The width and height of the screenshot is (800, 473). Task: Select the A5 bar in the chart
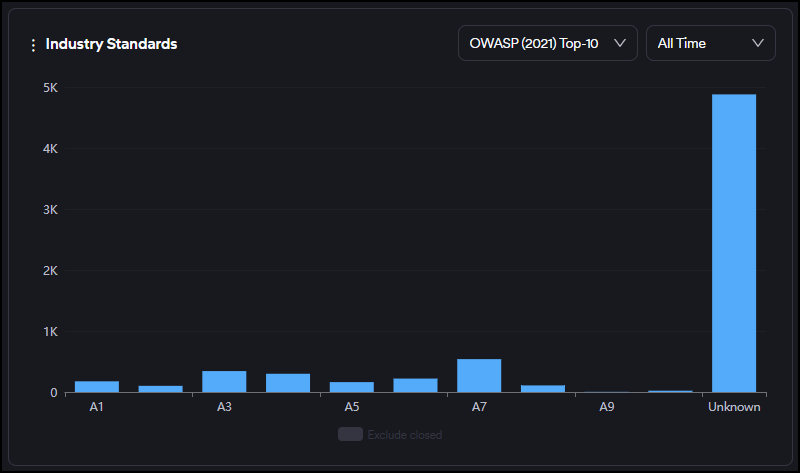click(x=351, y=386)
